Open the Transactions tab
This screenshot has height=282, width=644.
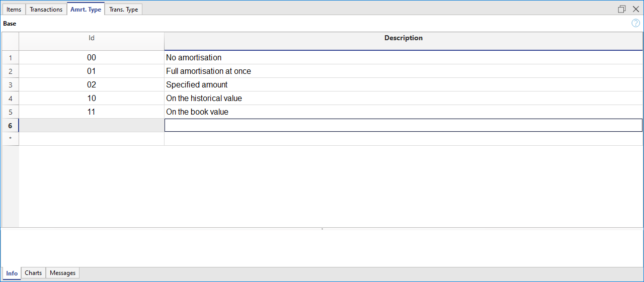[46, 10]
